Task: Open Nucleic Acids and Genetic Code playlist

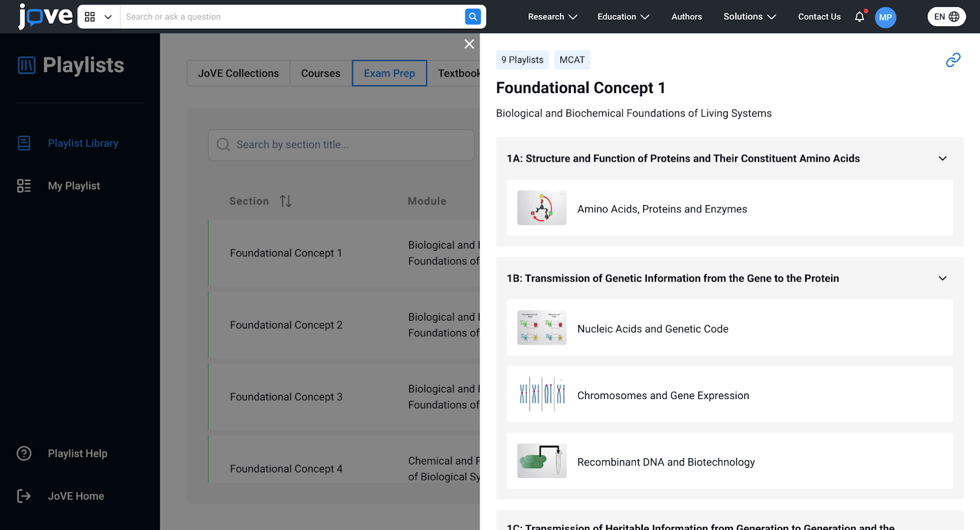Action: point(729,328)
